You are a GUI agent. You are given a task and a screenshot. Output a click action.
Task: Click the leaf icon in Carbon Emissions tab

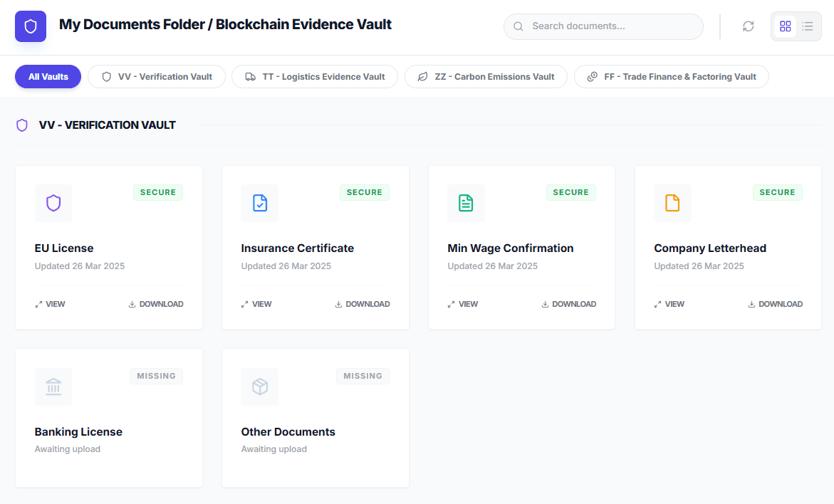(423, 77)
